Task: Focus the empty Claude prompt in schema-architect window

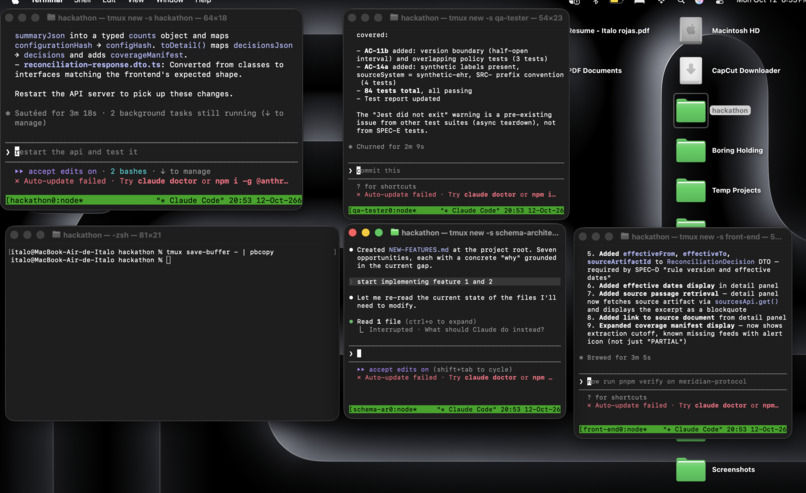Action: click(455, 354)
